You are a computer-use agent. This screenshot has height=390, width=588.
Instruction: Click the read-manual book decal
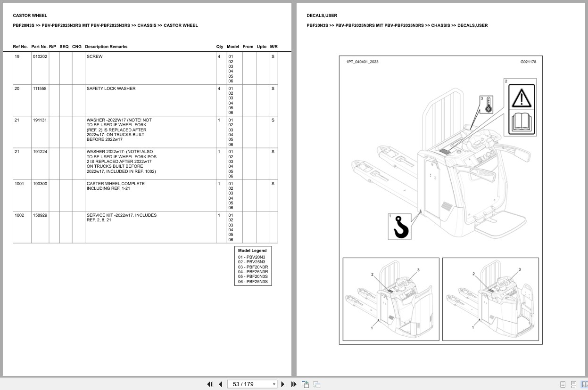tap(522, 122)
